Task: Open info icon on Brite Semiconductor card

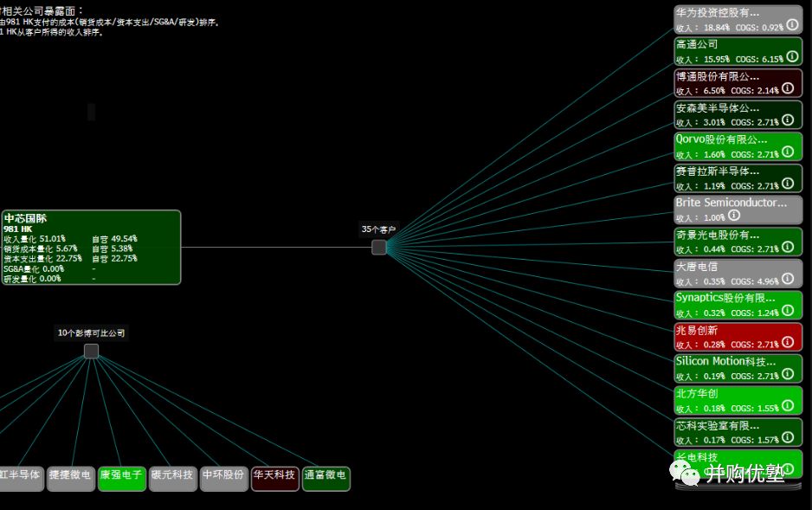Action: (x=734, y=215)
